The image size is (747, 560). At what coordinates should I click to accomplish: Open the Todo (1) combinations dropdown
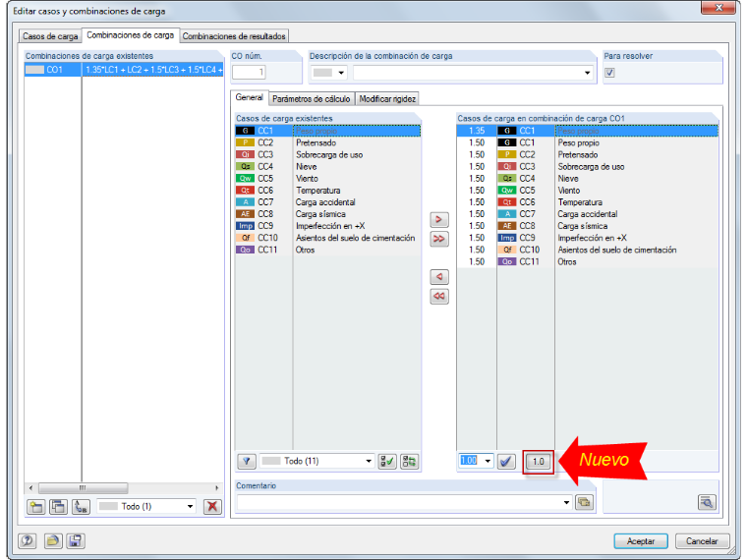(x=190, y=506)
